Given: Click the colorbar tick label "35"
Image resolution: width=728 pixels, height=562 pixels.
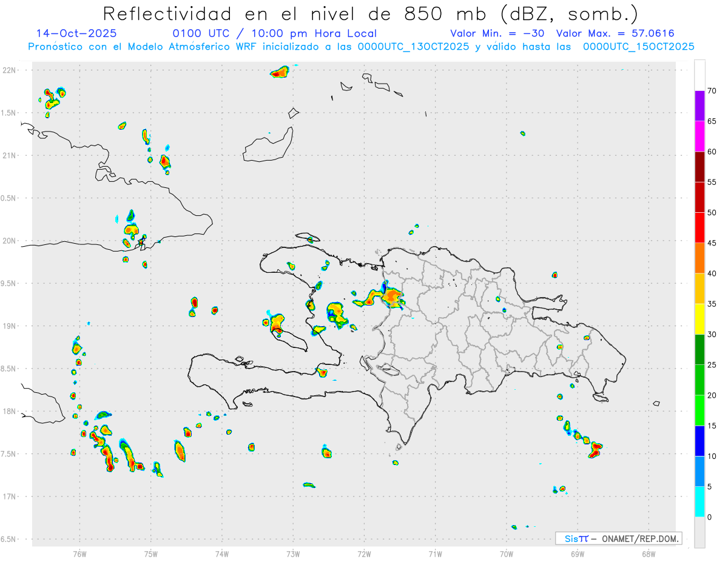Looking at the screenshot, I should coord(712,304).
